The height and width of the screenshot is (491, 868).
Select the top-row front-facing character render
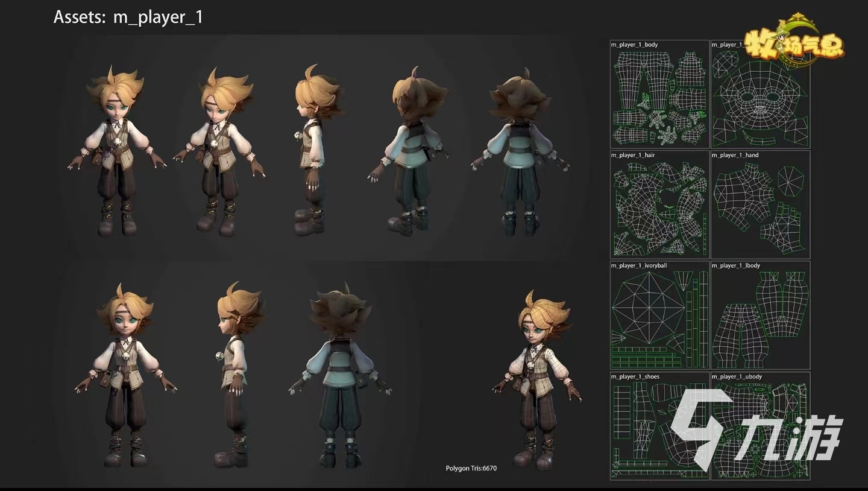coord(116,151)
